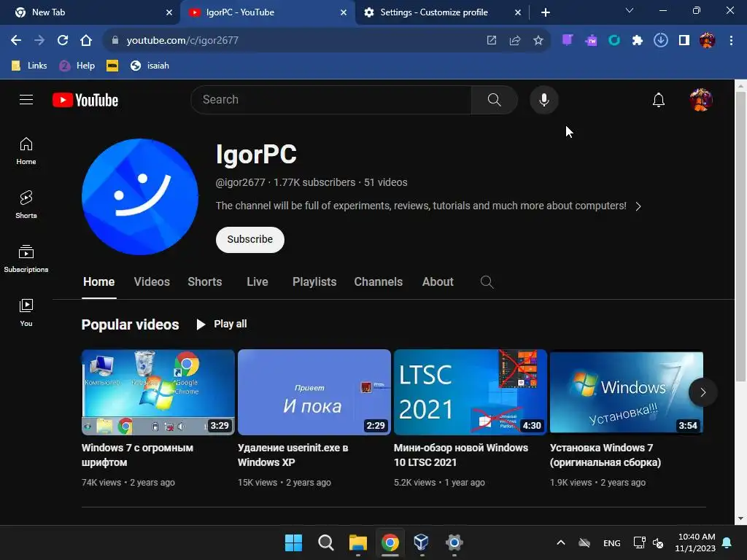Viewport: 747px width, 560px height.
Task: Open a new browser tab
Action: 546,12
